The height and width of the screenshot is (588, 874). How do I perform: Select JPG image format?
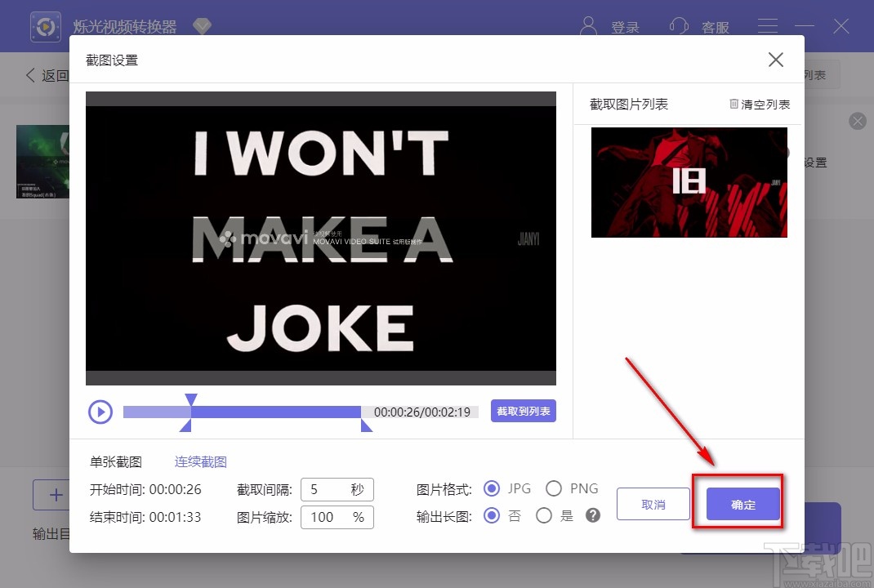click(x=492, y=488)
